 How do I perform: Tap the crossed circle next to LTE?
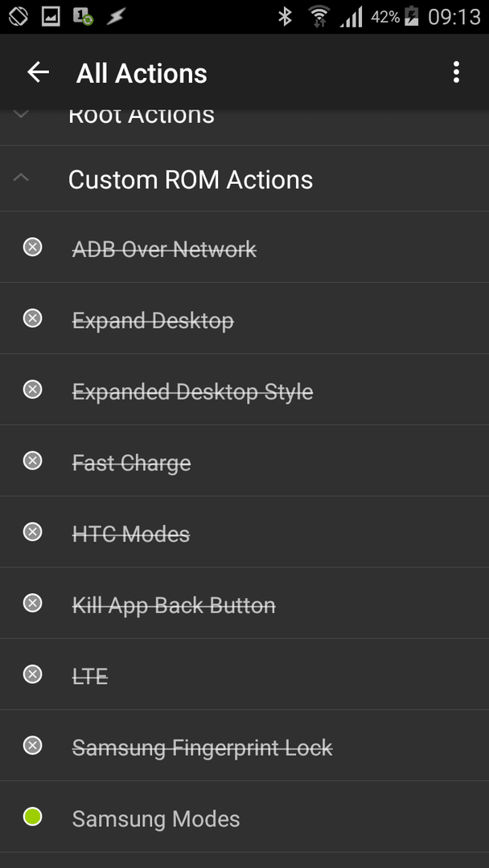tap(33, 674)
